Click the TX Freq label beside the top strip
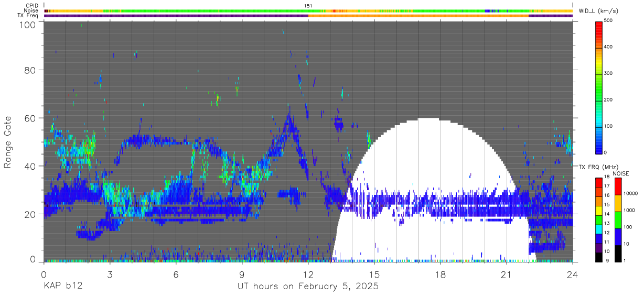Image resolution: width=644 pixels, height=297 pixels. 28,16
